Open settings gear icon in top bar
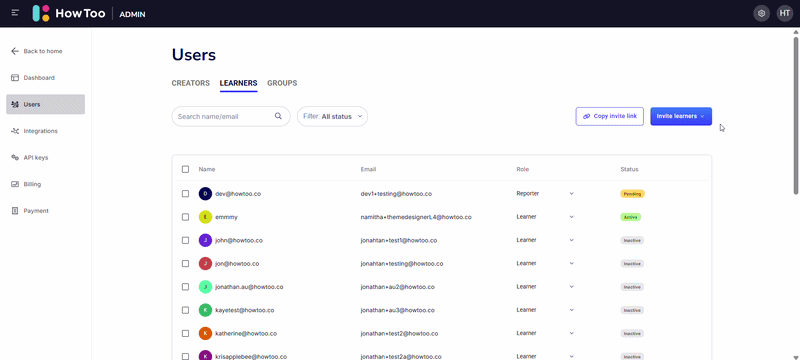 click(x=761, y=13)
